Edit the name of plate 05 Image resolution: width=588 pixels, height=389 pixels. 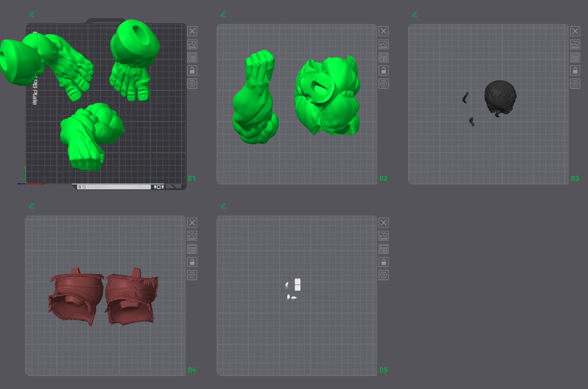point(223,206)
